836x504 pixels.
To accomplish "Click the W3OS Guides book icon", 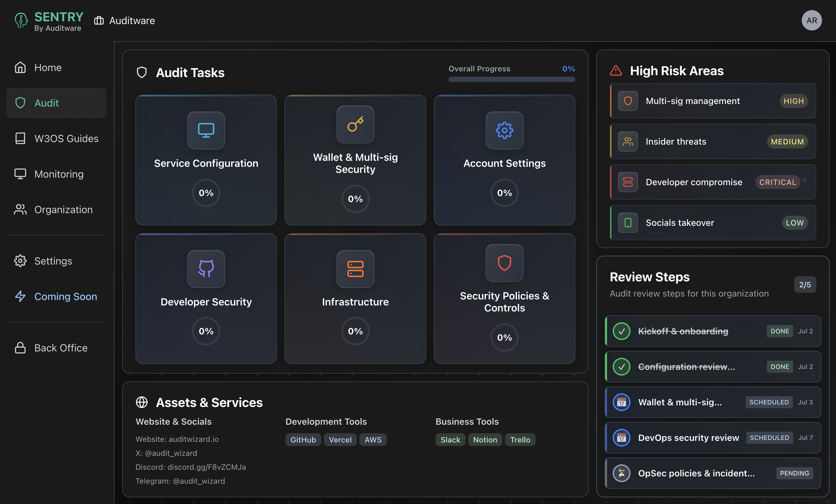I will click(20, 139).
